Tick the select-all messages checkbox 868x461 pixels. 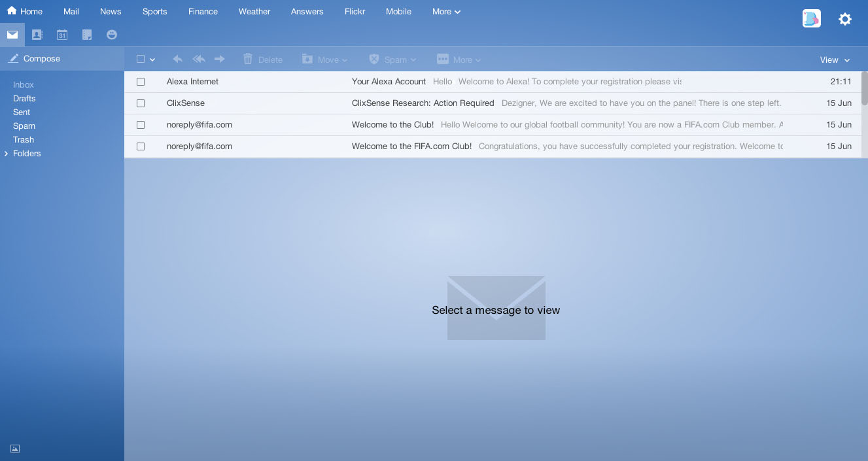point(141,59)
